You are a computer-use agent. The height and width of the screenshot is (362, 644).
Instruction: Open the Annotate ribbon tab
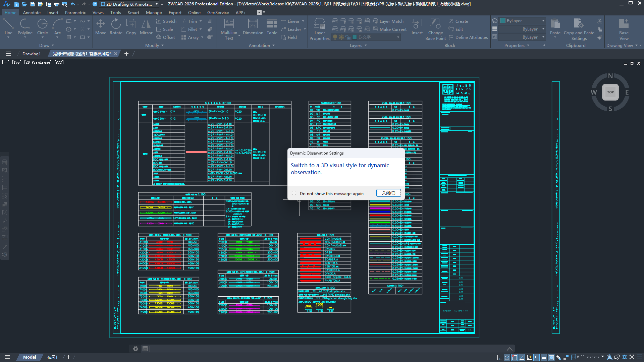tap(32, 12)
